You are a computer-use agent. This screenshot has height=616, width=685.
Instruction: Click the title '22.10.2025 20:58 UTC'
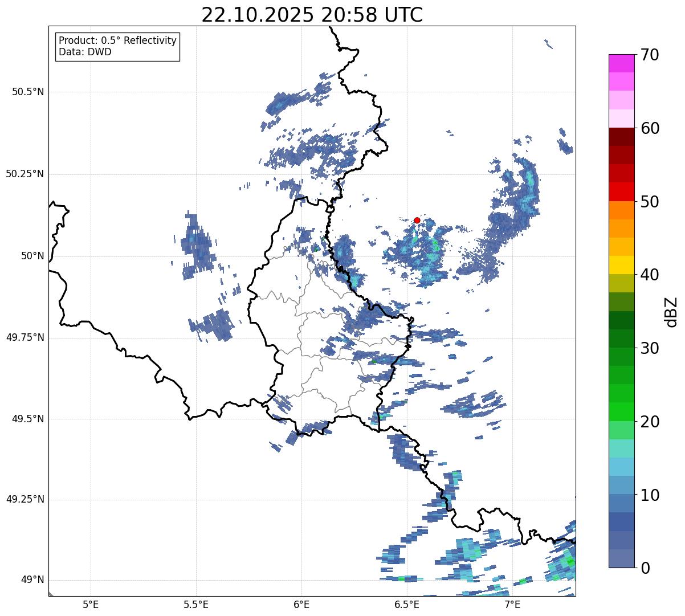312,15
